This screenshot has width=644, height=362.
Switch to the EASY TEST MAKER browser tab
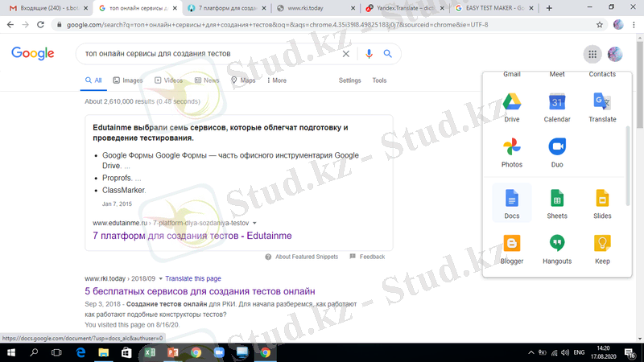click(494, 8)
